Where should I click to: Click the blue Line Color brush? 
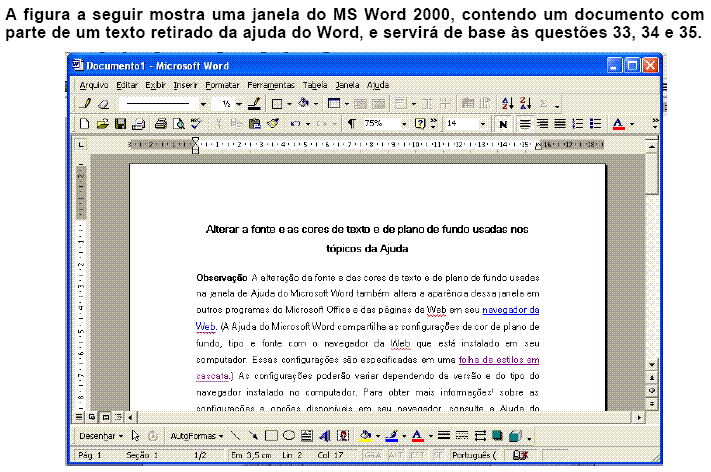click(x=391, y=436)
